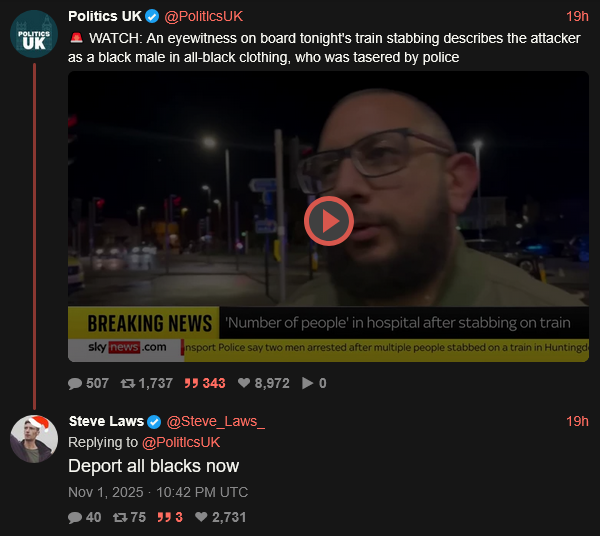Open quote icon showing 3
The width and height of the screenshot is (600, 536).
164,518
